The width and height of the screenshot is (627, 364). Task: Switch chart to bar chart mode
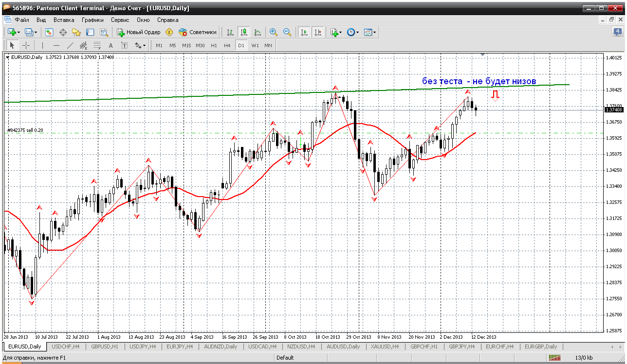pos(230,32)
